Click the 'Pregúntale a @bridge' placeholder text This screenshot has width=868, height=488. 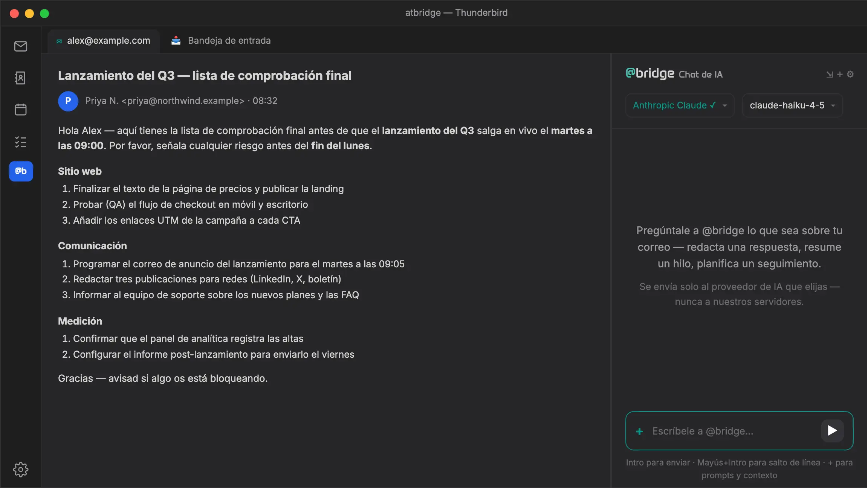click(x=739, y=247)
